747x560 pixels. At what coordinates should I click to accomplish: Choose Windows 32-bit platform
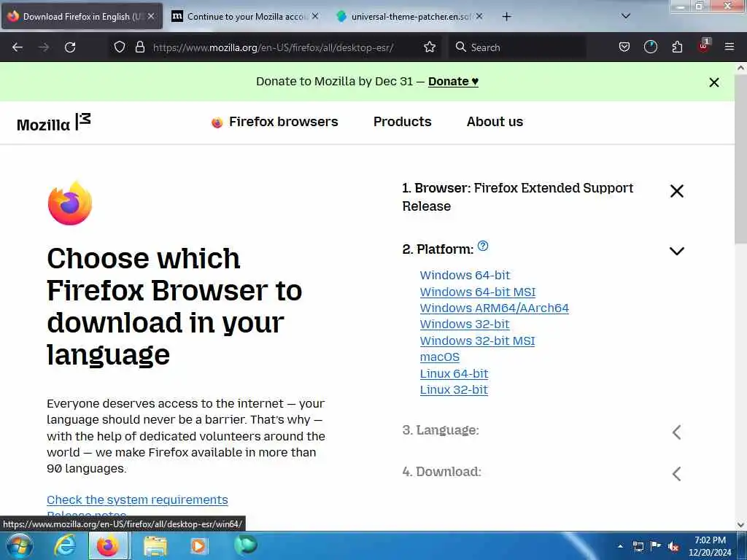465,324
